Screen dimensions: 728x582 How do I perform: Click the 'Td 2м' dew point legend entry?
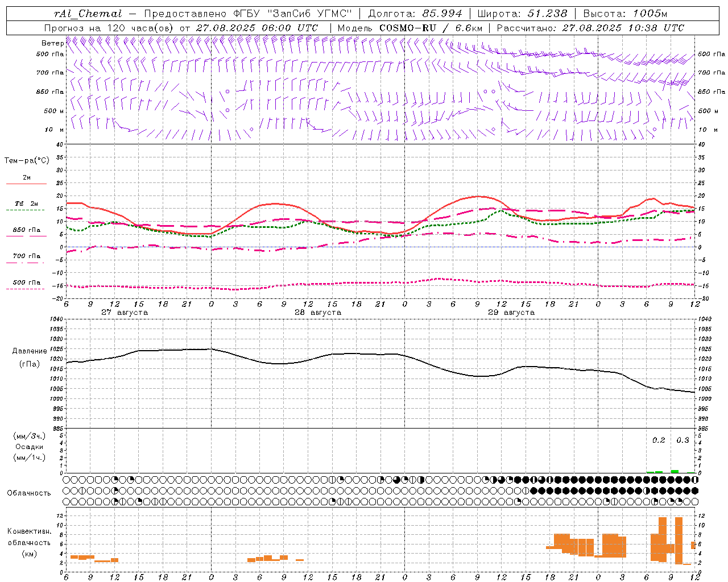(x=27, y=203)
